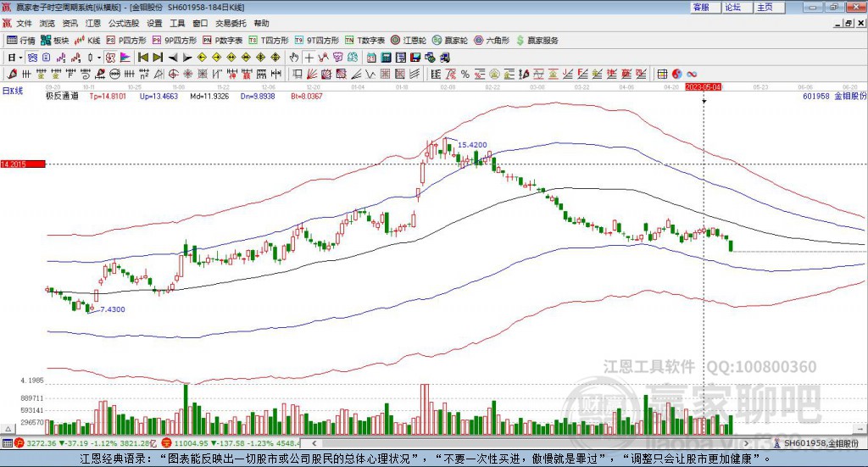868x467 pixels.
Task: Click the 日K线 period label
Action: click(x=13, y=92)
